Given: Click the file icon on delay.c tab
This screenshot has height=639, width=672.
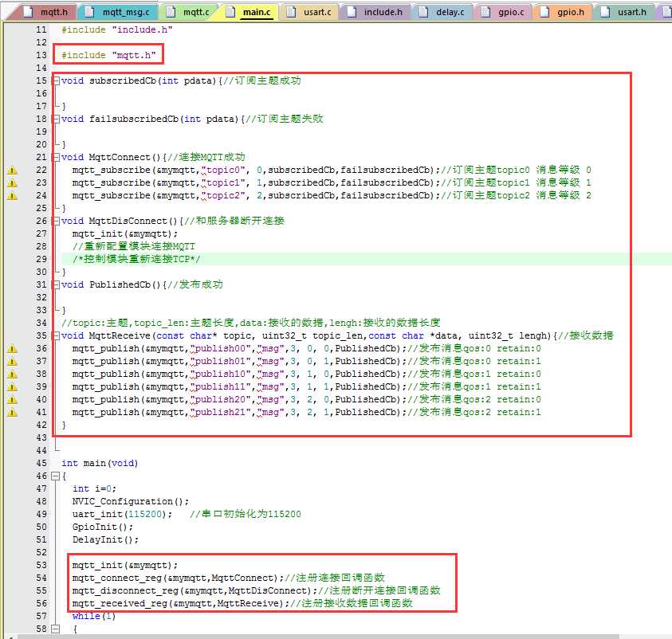Looking at the screenshot, I should tap(423, 12).
